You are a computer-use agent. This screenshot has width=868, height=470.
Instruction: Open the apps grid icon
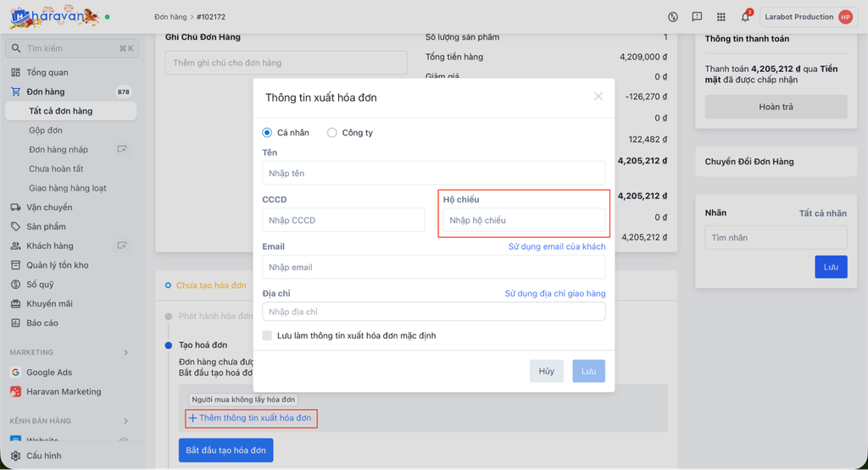coord(721,17)
